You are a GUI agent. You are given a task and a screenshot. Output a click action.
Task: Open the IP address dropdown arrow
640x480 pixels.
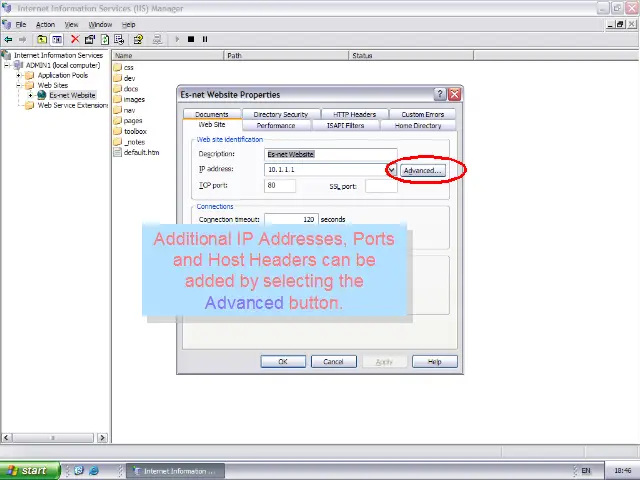(x=391, y=170)
